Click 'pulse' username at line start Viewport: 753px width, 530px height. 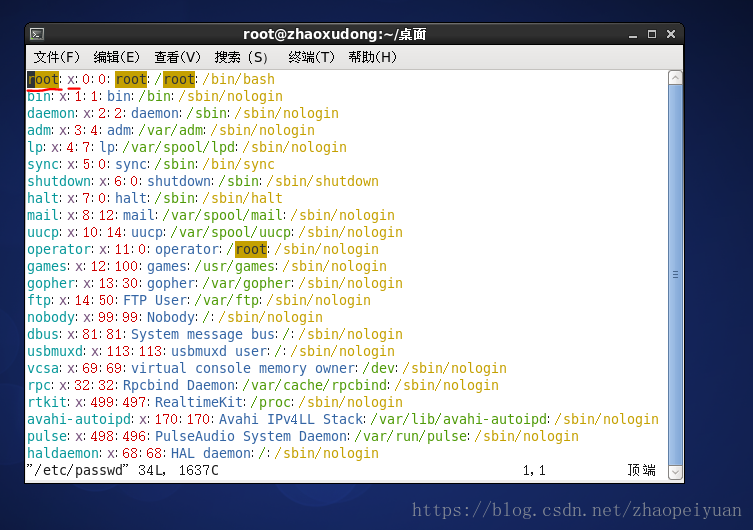pyautogui.click(x=47, y=436)
